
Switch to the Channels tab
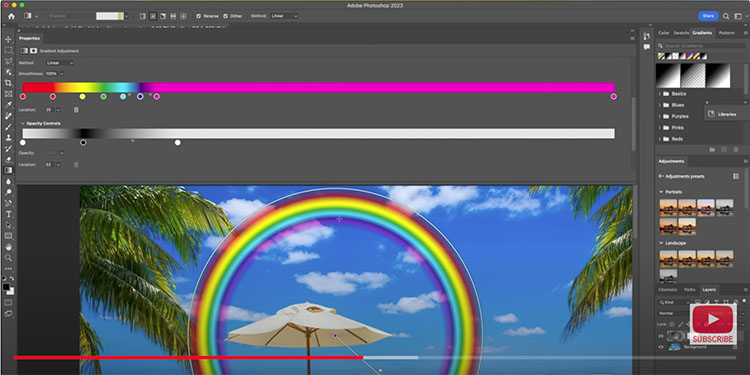click(667, 289)
